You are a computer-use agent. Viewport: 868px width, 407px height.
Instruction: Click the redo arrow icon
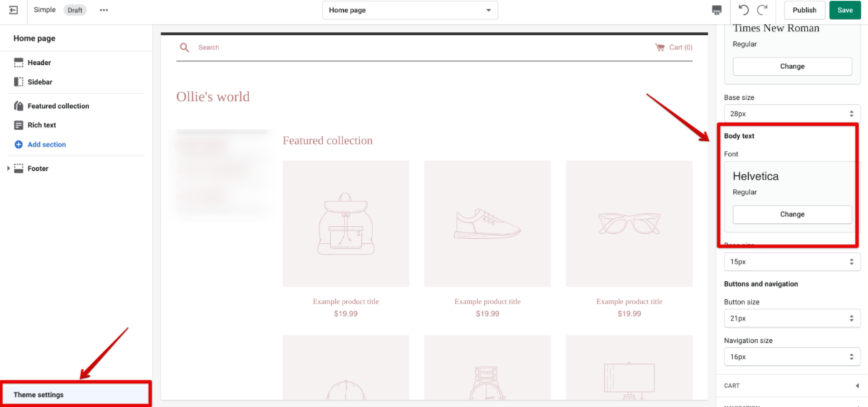point(762,10)
